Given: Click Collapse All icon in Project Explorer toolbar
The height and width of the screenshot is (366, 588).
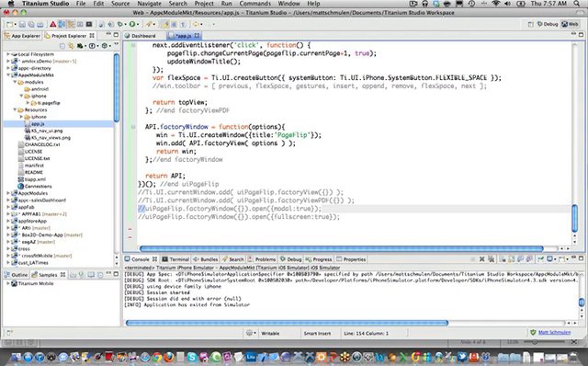Looking at the screenshot, I should coord(62,46).
